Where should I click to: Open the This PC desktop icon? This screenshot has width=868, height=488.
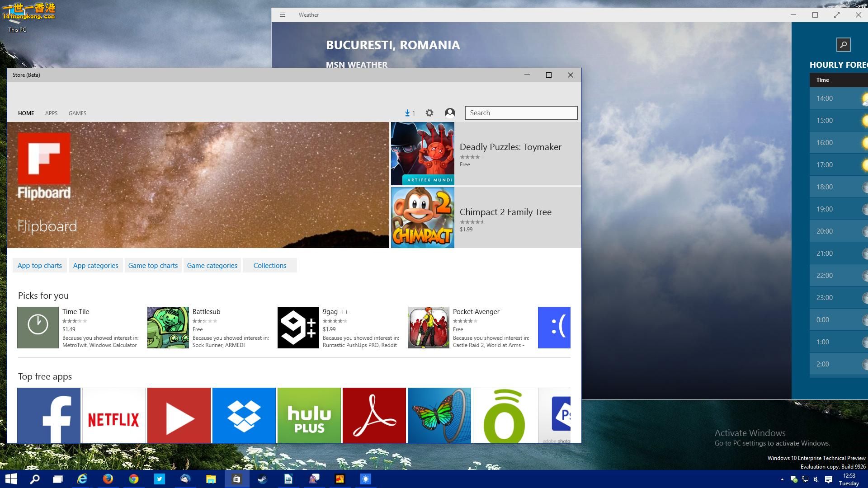coord(17,18)
